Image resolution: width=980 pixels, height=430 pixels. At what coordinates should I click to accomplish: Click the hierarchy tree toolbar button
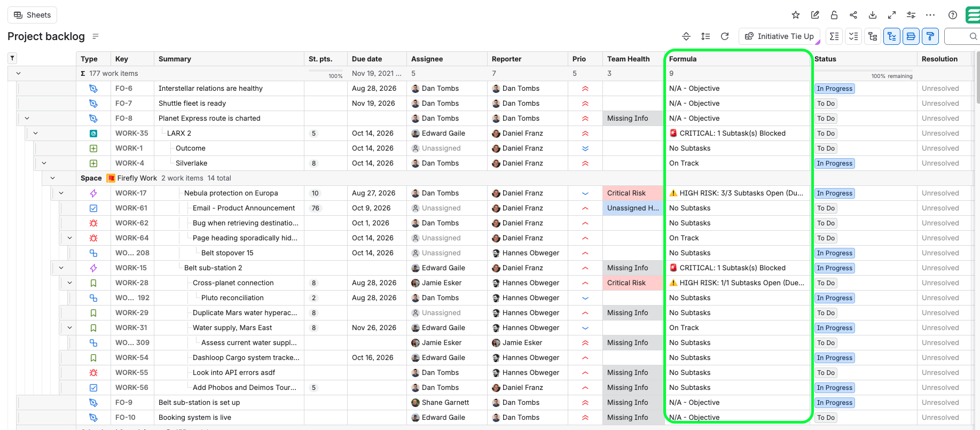click(873, 36)
